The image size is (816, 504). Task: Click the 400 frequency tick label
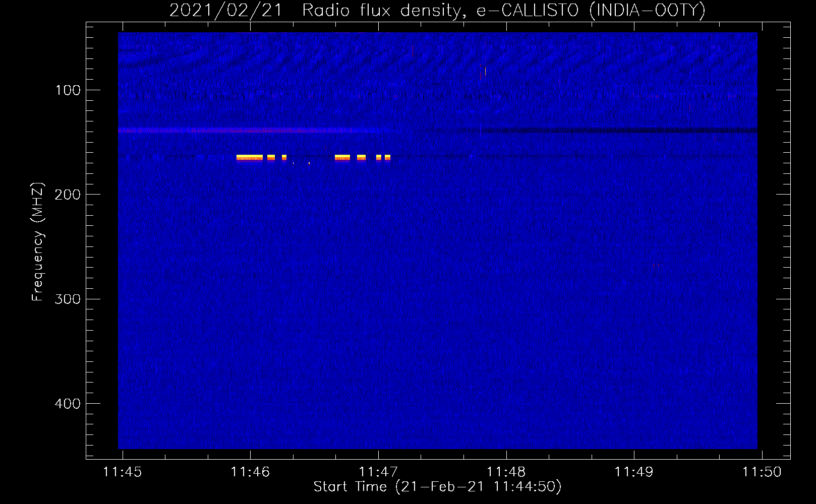[x=68, y=404]
